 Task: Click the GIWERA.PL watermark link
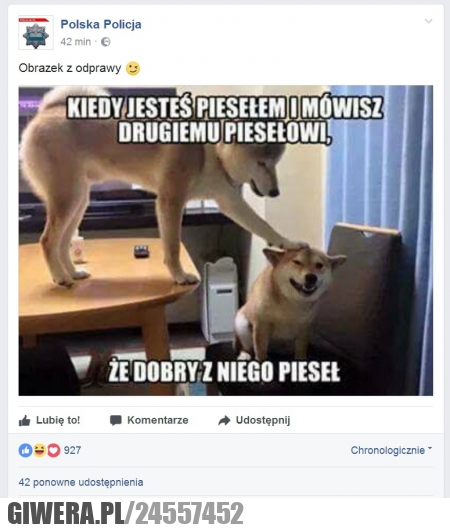click(125, 513)
